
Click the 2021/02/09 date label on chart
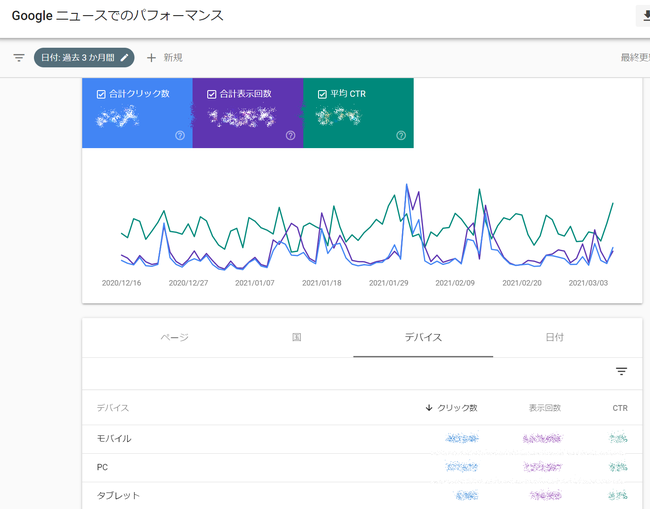(x=455, y=283)
